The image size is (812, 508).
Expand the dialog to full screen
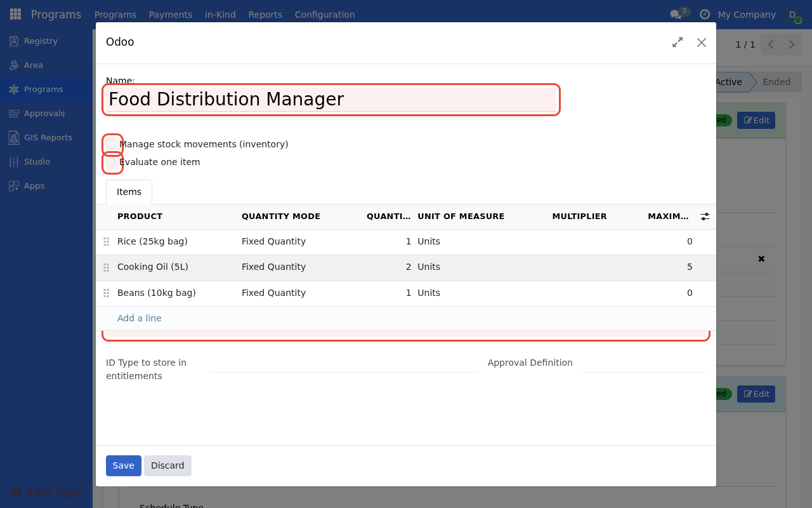[677, 43]
